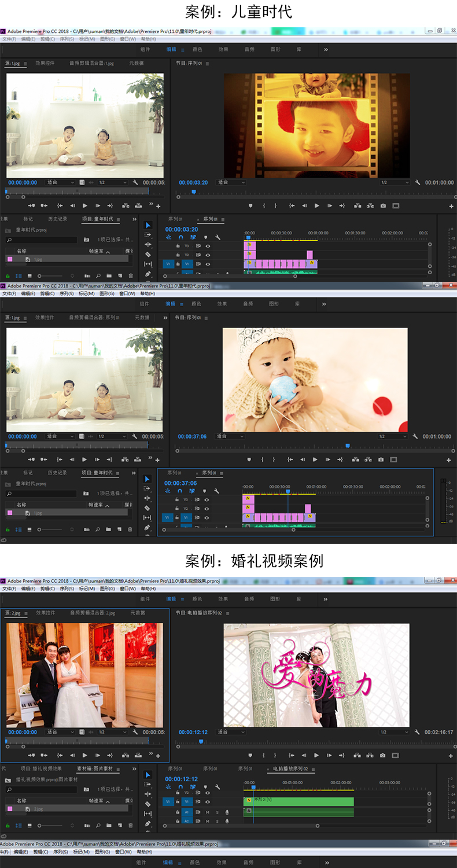457x868 pixels.
Task: Open New Bin folder icon in 项目:童年时代 panel, first window
Action: point(110,277)
